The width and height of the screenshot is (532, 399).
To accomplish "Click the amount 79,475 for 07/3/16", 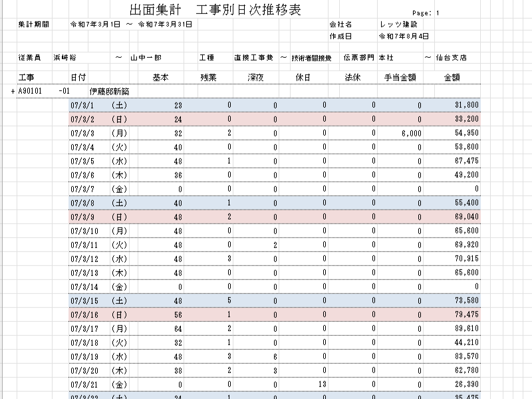I will 467,315.
